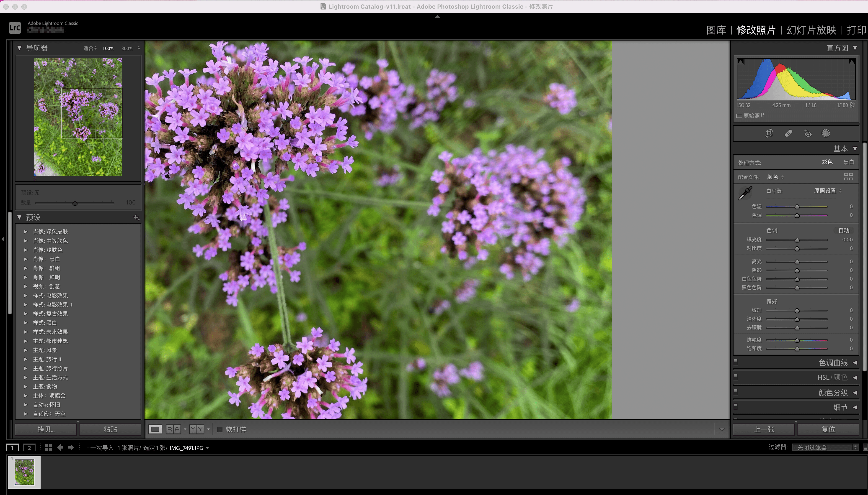Click the add preset plus icon
This screenshot has width=868, height=495.
(136, 217)
